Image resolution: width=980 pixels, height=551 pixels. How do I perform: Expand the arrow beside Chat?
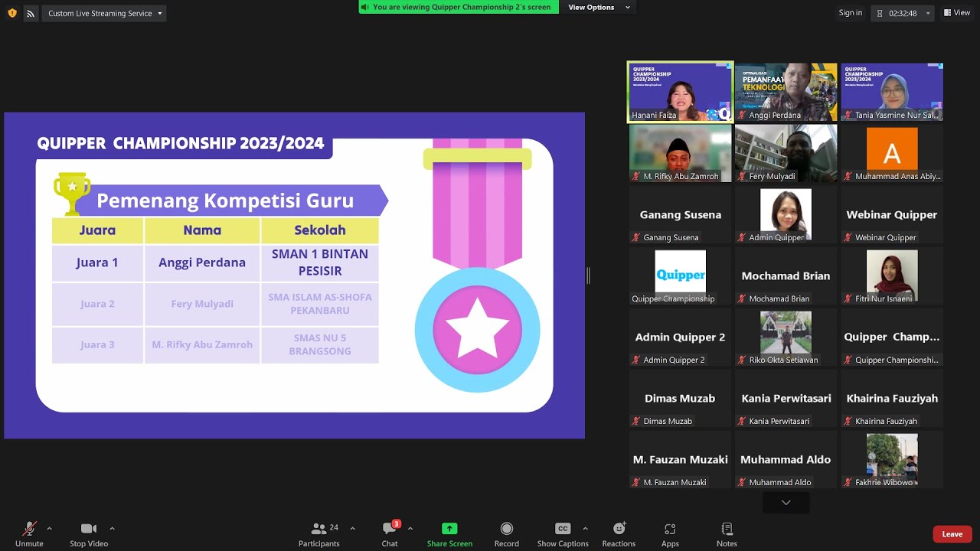[410, 528]
